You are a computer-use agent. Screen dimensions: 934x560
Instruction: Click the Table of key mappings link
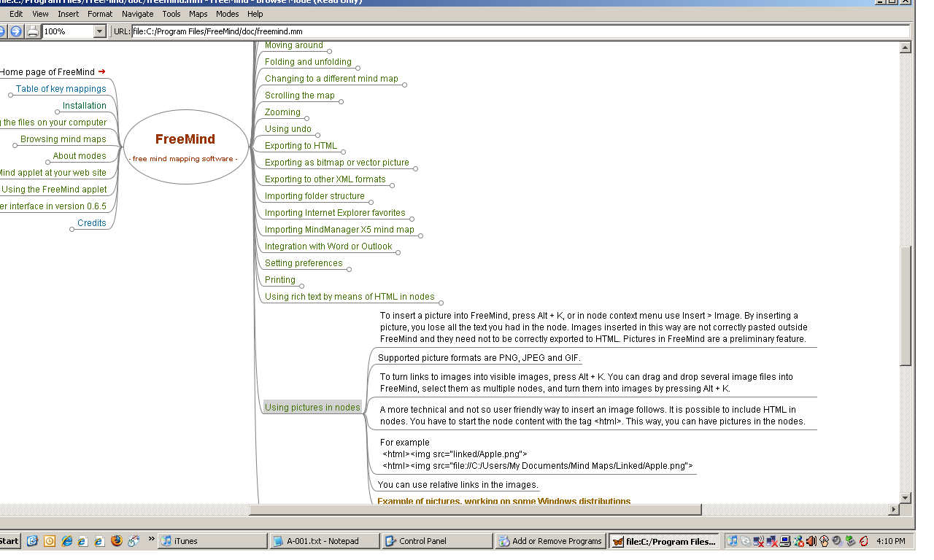61,89
